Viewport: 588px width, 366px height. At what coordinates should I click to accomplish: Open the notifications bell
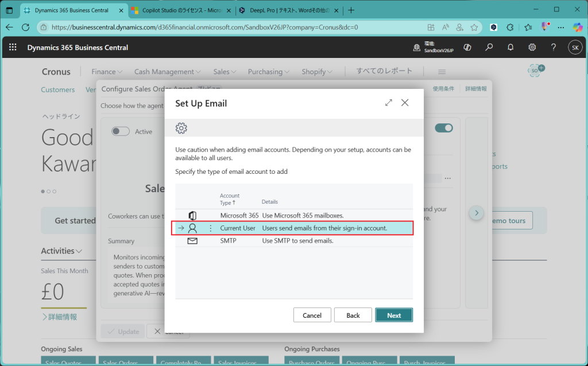click(x=510, y=47)
